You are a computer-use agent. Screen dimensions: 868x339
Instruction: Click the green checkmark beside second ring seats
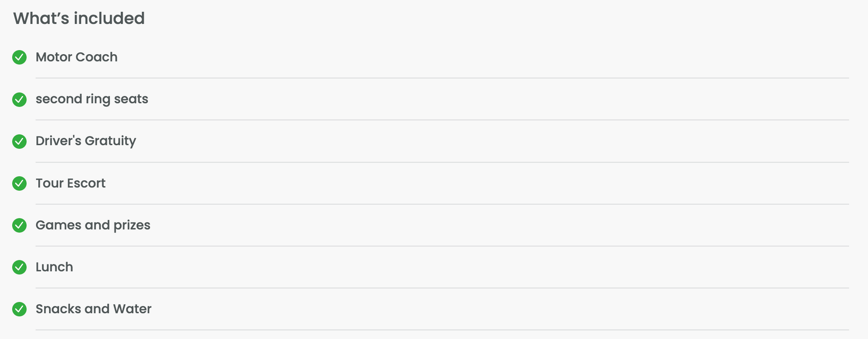(19, 99)
